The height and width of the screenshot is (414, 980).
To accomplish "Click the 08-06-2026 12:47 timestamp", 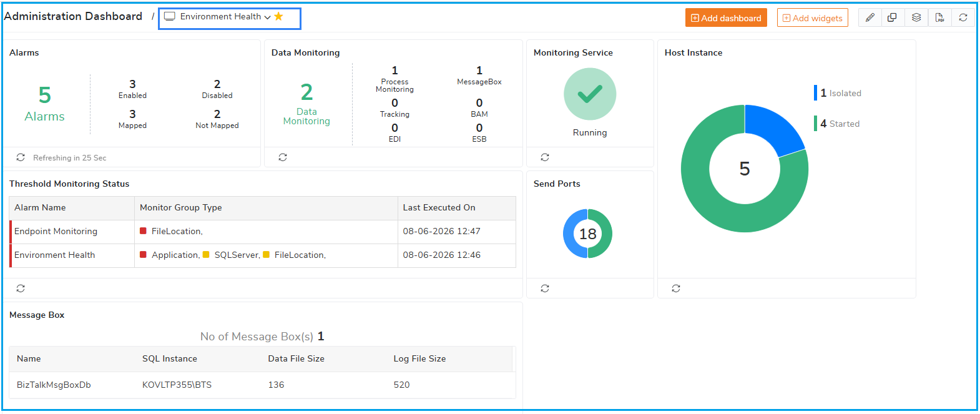I will (441, 231).
